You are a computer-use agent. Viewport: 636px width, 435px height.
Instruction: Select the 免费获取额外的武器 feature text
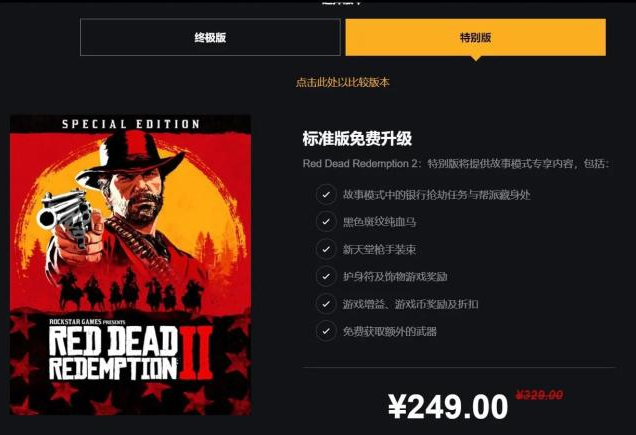pos(390,331)
